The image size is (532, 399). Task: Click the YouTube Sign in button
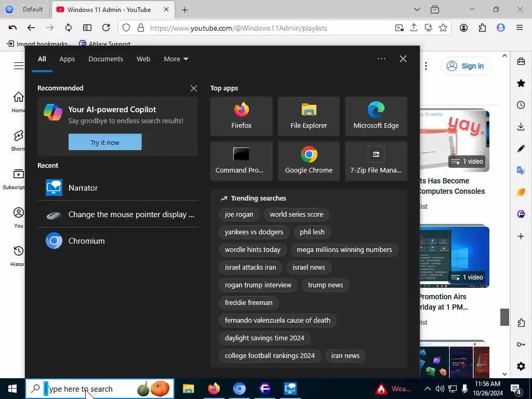466,66
